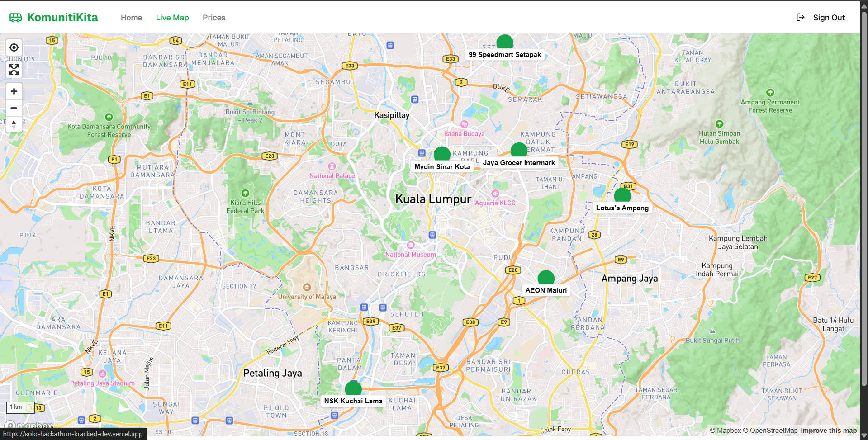This screenshot has width=868, height=440.
Task: Click the Sign Out arrow icon
Action: click(x=800, y=18)
